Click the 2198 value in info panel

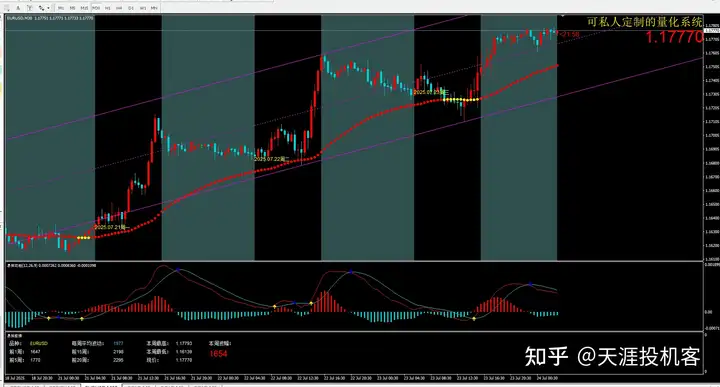[x=118, y=352]
